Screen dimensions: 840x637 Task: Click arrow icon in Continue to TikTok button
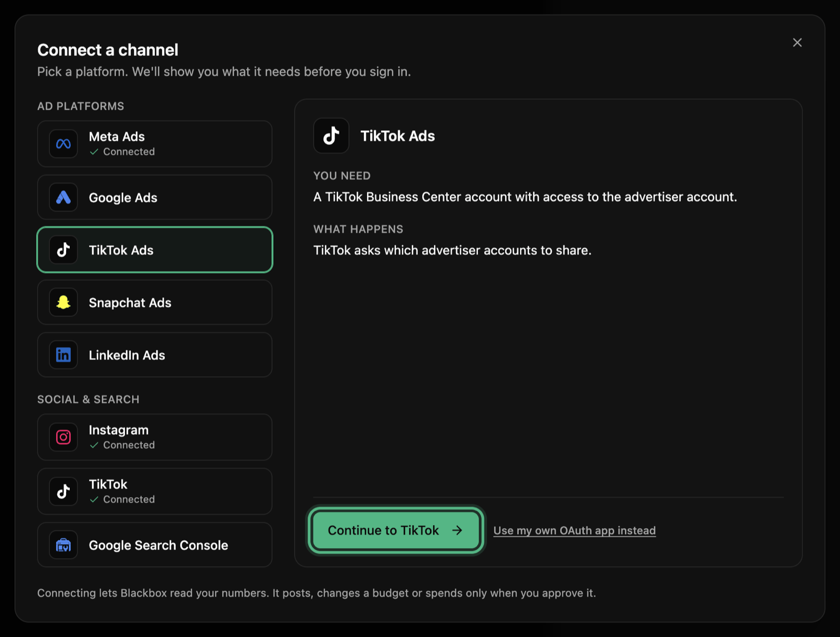coord(457,530)
